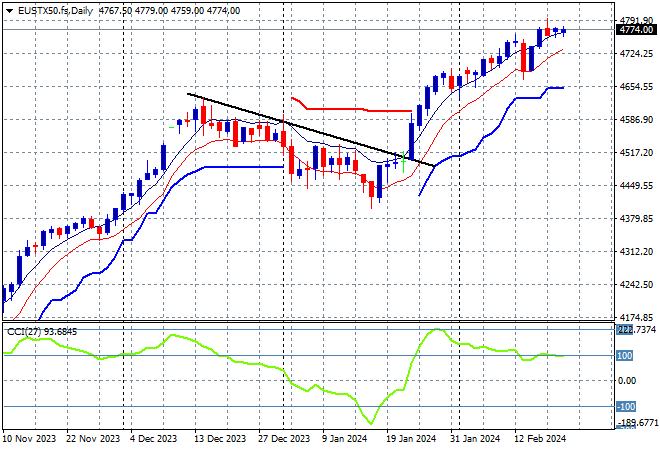Select the red horizontal resistance line
The height and width of the screenshot is (450, 660).
coord(351,109)
